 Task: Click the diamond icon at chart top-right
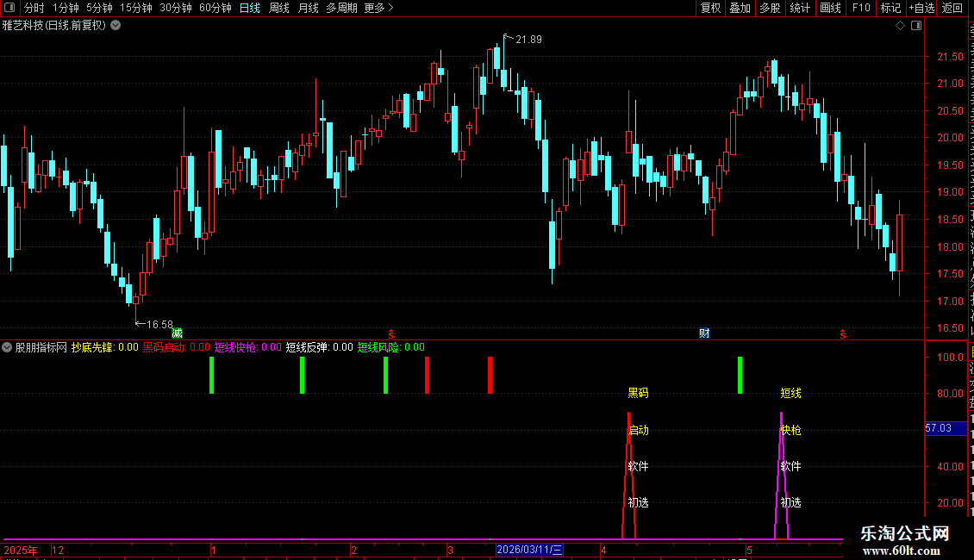pos(900,26)
